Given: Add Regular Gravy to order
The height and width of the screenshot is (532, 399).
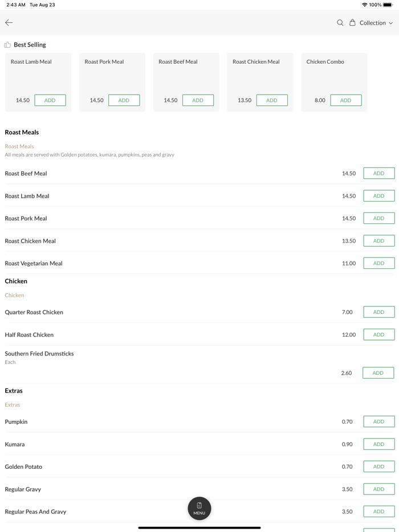Looking at the screenshot, I should [378, 489].
